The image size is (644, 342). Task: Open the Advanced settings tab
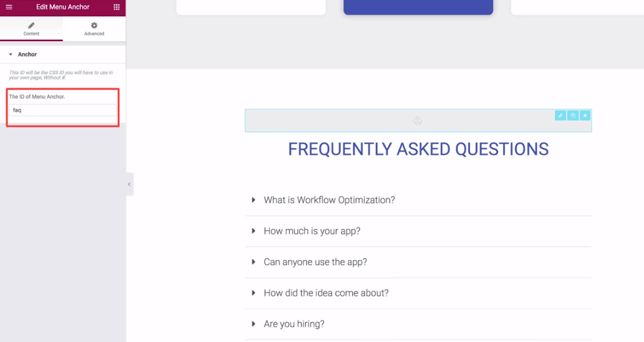click(94, 29)
